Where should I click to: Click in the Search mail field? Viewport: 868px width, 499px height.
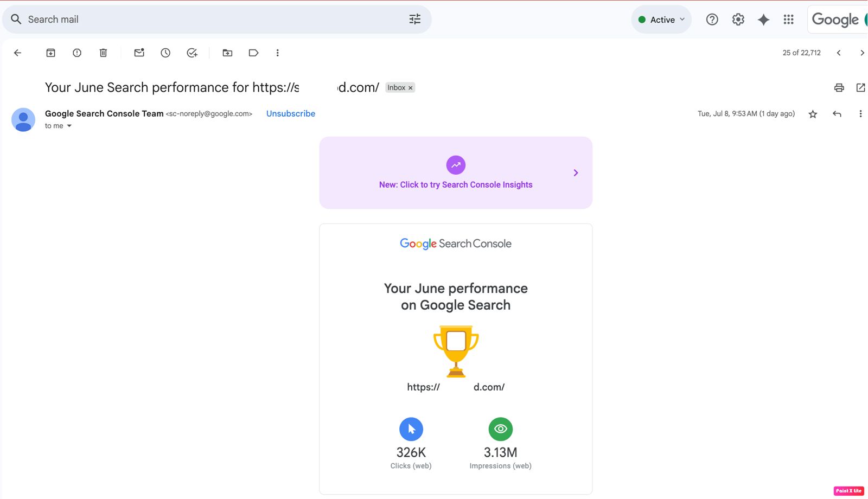[217, 20]
